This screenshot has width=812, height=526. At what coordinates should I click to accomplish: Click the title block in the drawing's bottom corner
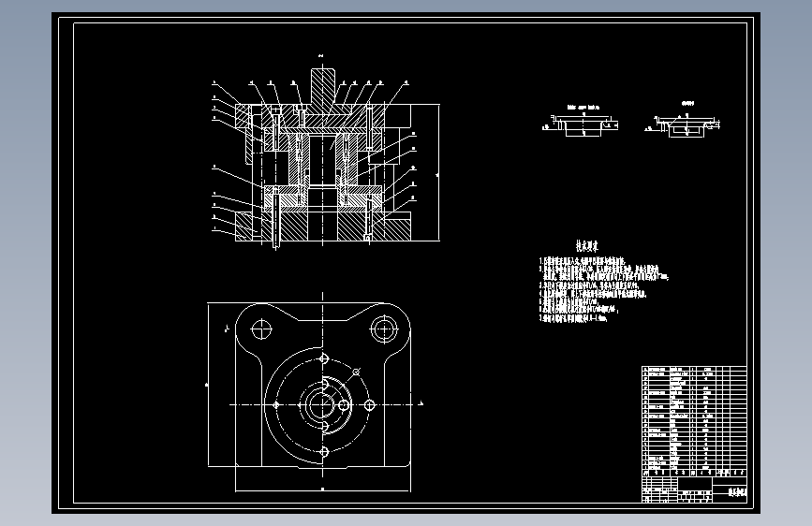click(x=694, y=489)
